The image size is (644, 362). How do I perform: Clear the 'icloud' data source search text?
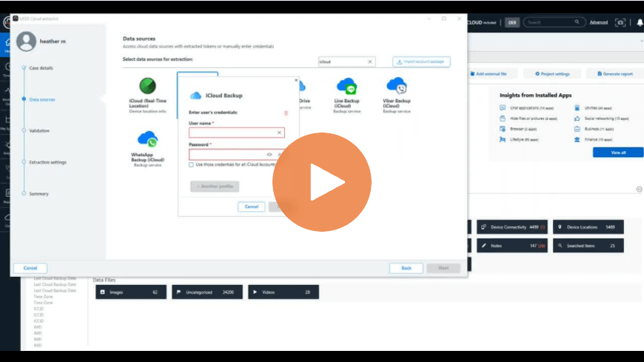coord(370,61)
